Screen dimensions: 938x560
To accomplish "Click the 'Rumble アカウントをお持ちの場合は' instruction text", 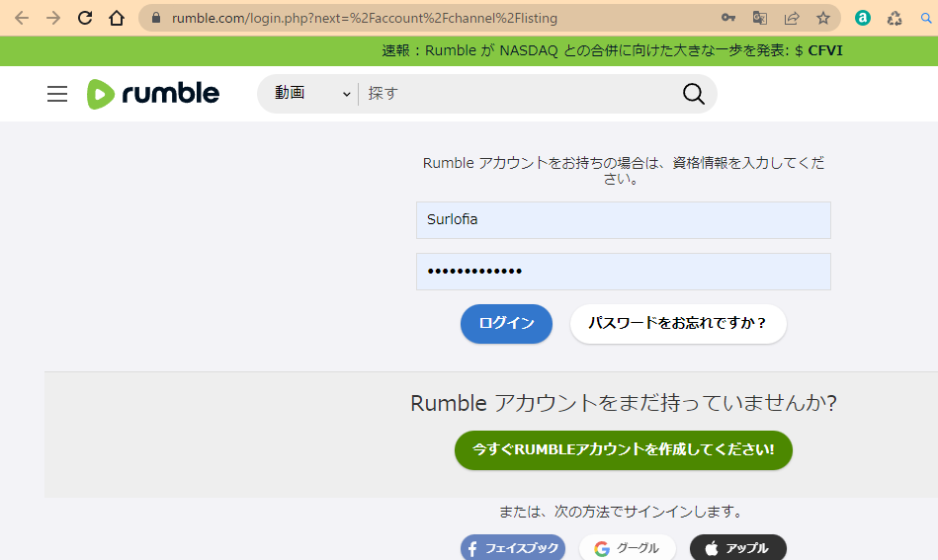I will coord(624,170).
